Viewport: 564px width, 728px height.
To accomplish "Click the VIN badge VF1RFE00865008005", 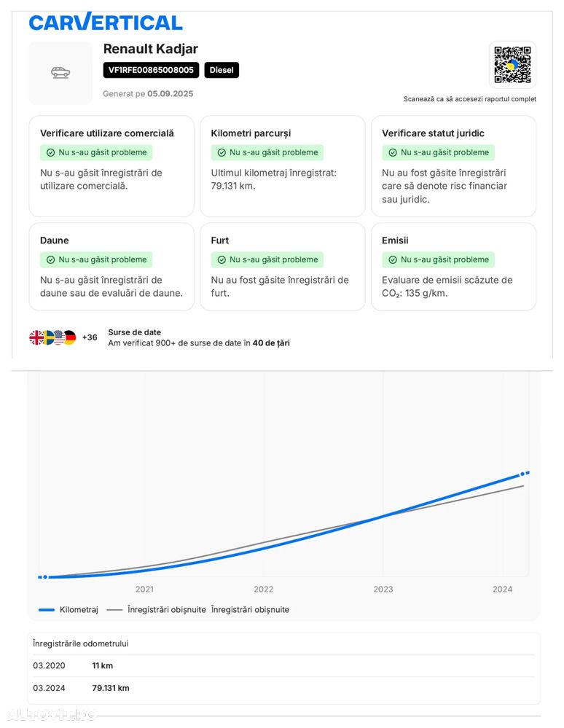I will point(151,70).
